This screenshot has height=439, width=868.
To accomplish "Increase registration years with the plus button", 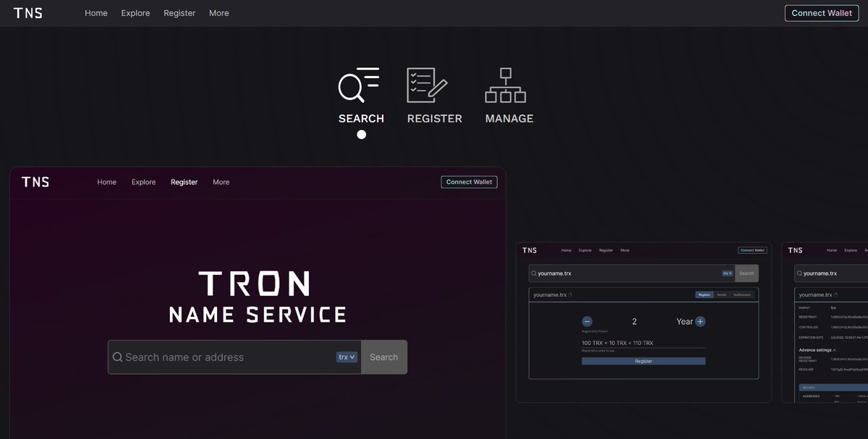I will coord(700,322).
